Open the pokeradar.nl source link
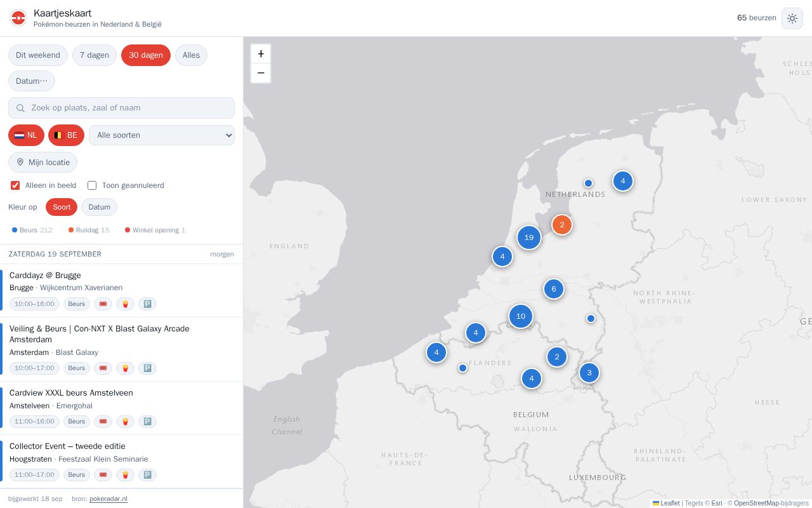Image resolution: width=812 pixels, height=508 pixels. pyautogui.click(x=108, y=499)
